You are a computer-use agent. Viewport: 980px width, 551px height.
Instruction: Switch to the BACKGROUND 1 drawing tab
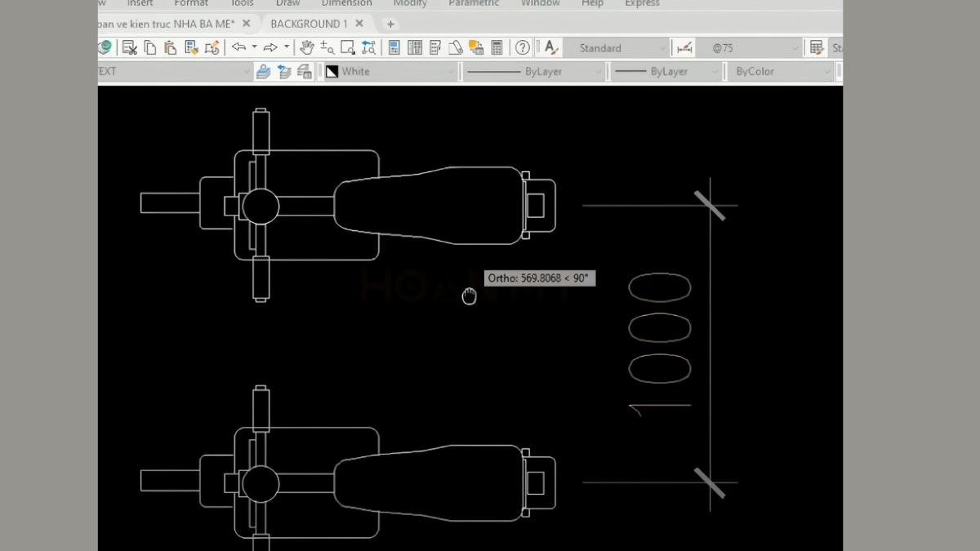click(309, 24)
